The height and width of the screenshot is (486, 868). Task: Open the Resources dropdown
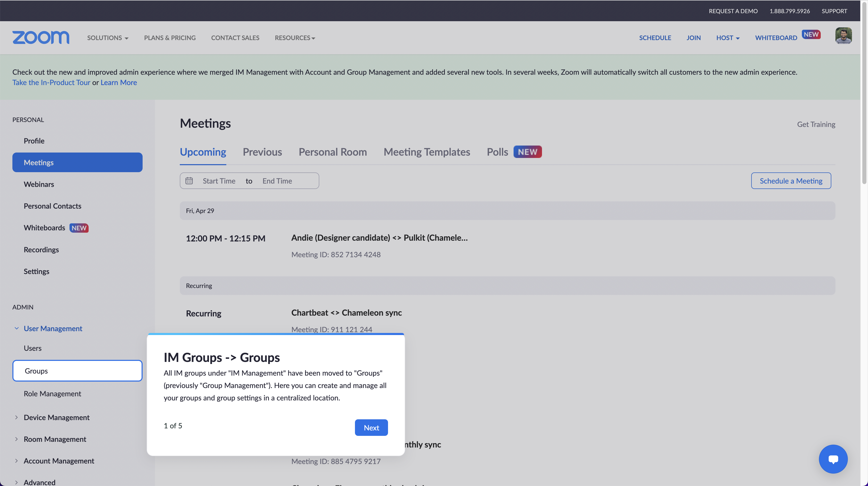pos(295,38)
